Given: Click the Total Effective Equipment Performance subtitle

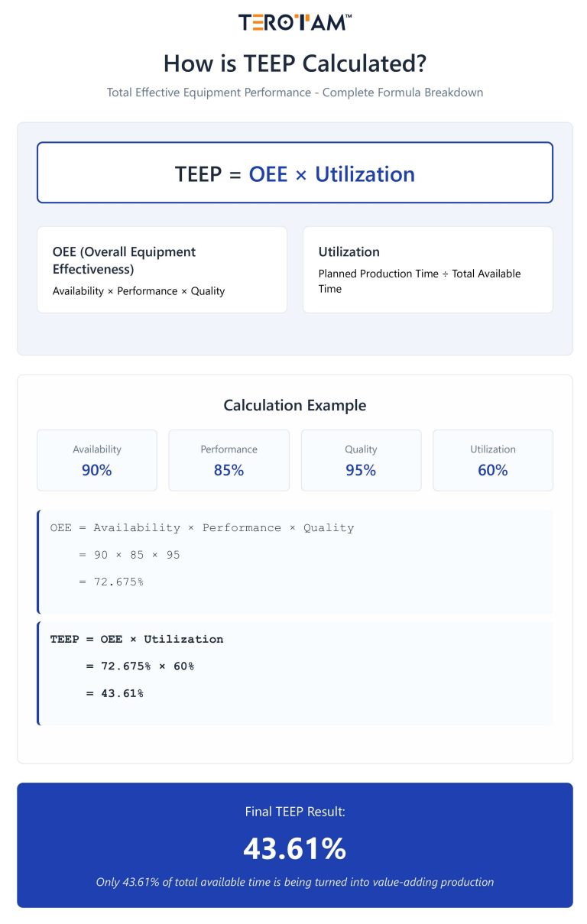Looking at the screenshot, I should click(294, 92).
